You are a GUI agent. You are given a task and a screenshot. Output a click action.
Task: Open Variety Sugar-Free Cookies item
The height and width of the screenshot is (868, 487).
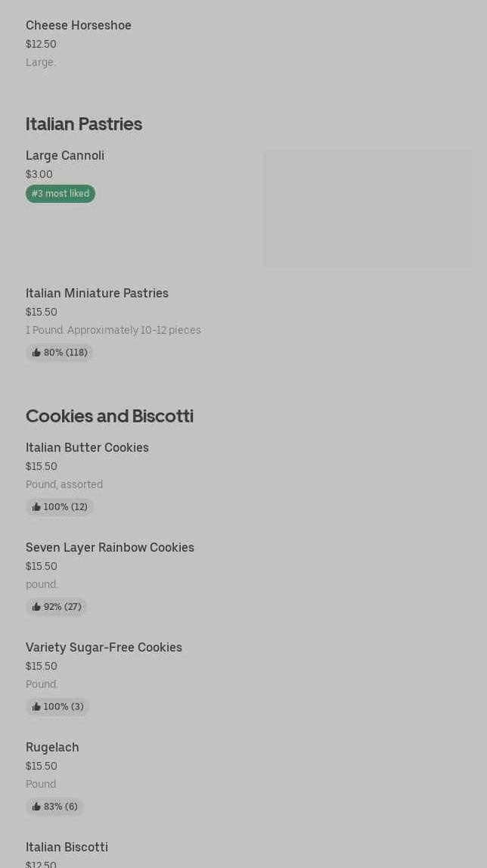tap(104, 647)
